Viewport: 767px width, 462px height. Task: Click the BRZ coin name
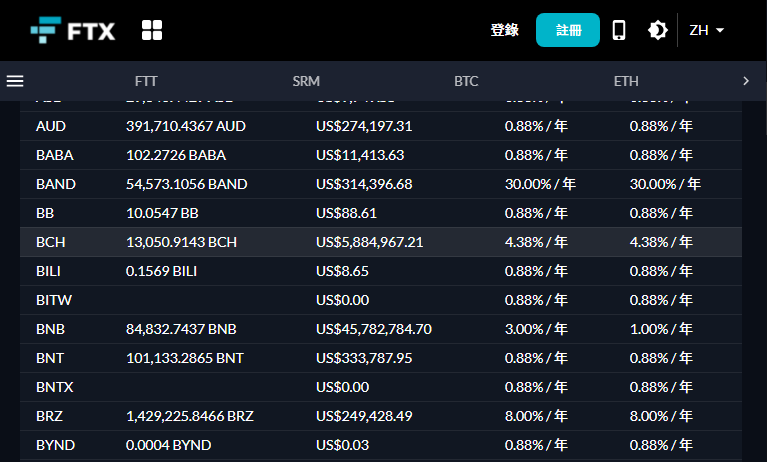pos(49,416)
